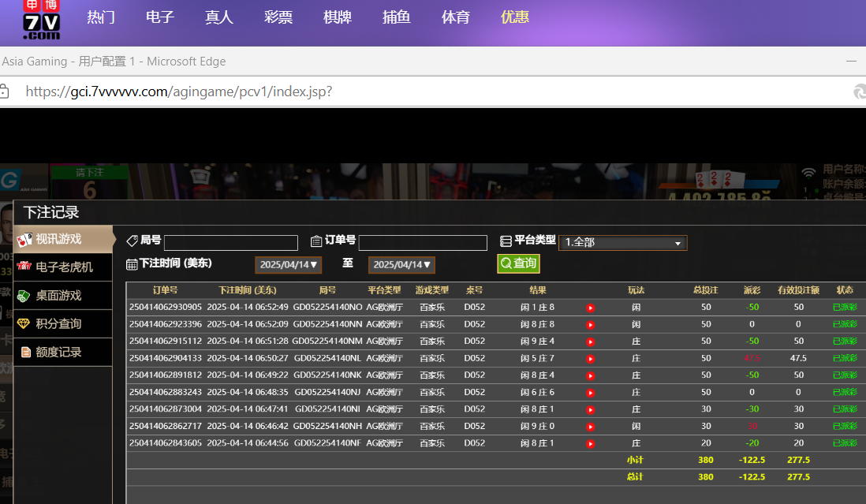Select 视讯游戏 in the sidebar

click(58, 239)
